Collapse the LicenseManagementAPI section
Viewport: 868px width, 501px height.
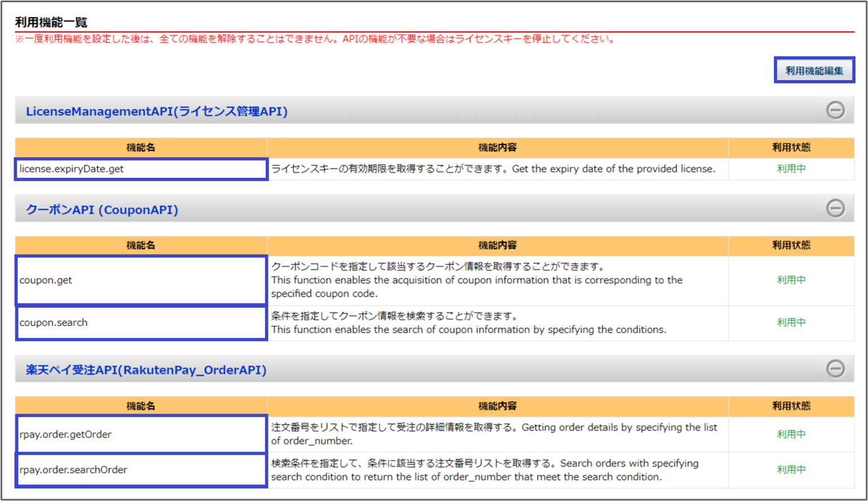pyautogui.click(x=835, y=110)
